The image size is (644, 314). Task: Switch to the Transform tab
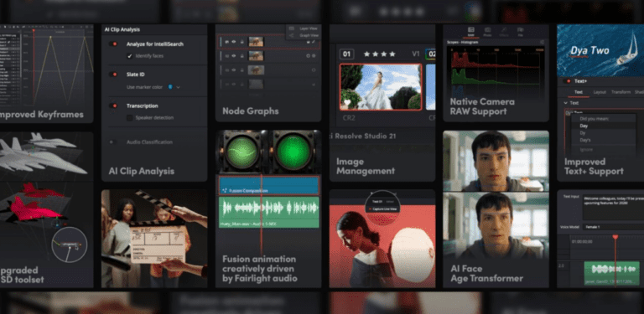coord(621,92)
